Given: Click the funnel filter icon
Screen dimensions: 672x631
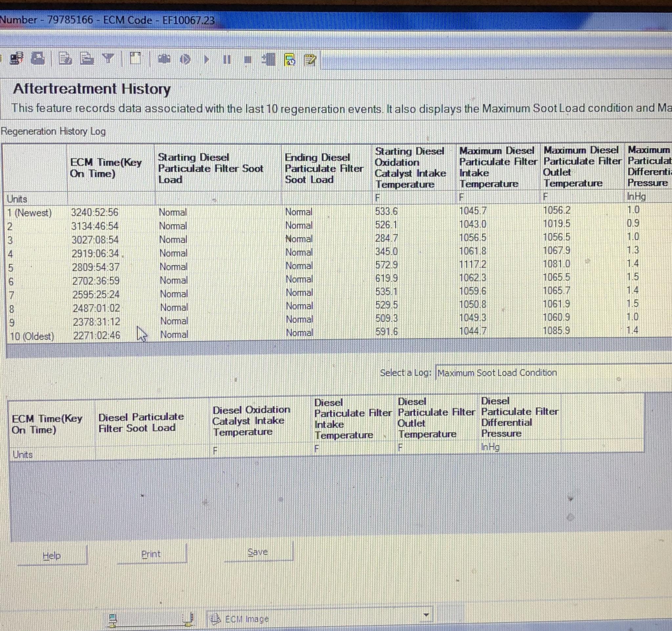Looking at the screenshot, I should click(108, 59).
